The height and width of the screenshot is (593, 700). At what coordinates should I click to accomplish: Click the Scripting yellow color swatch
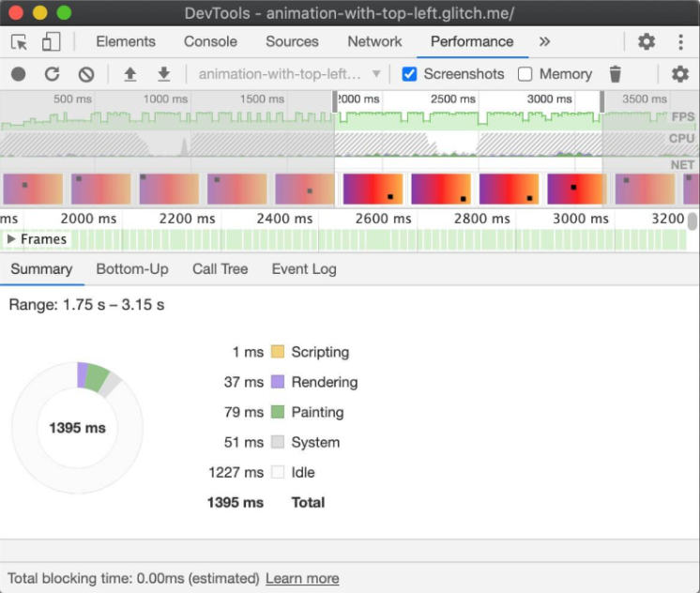pos(278,352)
